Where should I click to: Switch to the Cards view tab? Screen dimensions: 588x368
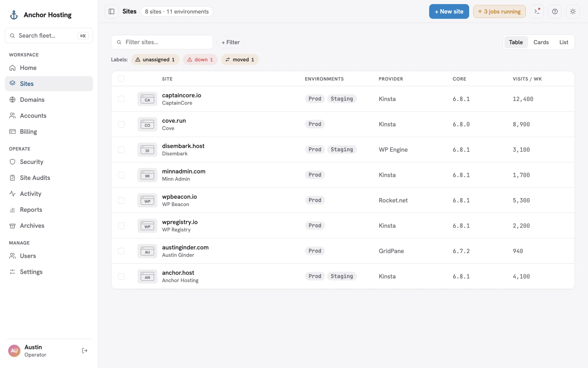click(x=541, y=42)
